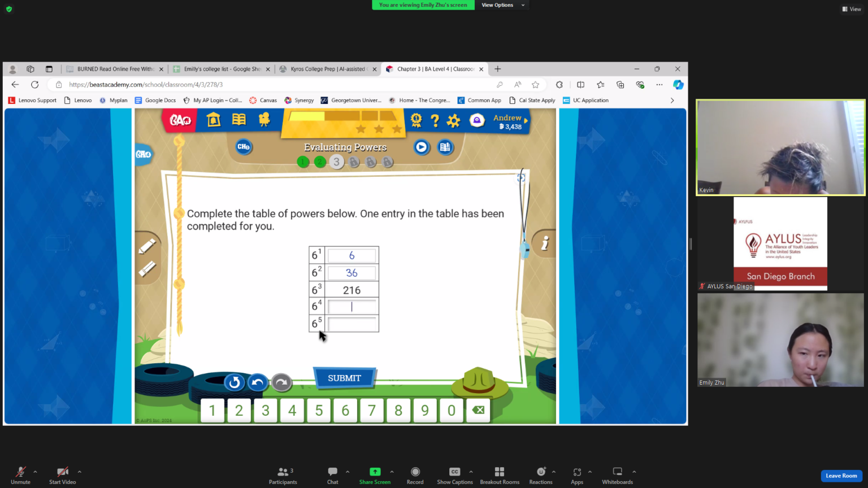Tap the number 2 key
This screenshot has height=488, width=868.
click(x=239, y=410)
